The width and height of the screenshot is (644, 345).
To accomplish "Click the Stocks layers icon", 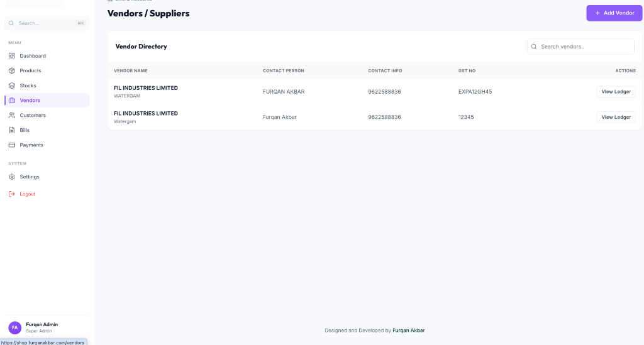I will point(12,85).
